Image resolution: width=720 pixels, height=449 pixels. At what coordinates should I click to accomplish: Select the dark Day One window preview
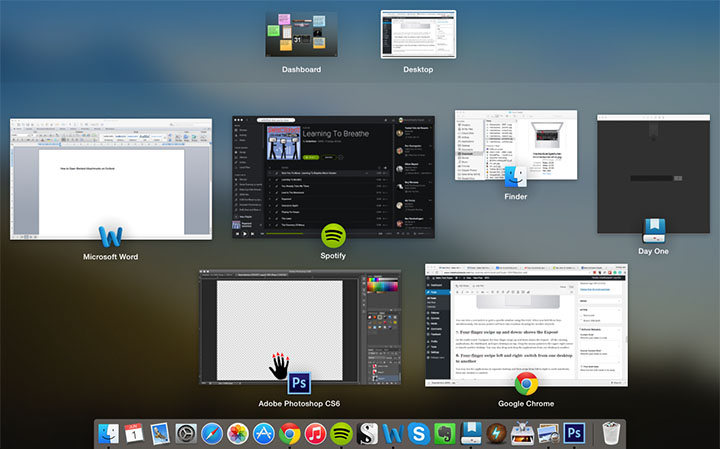click(653, 174)
